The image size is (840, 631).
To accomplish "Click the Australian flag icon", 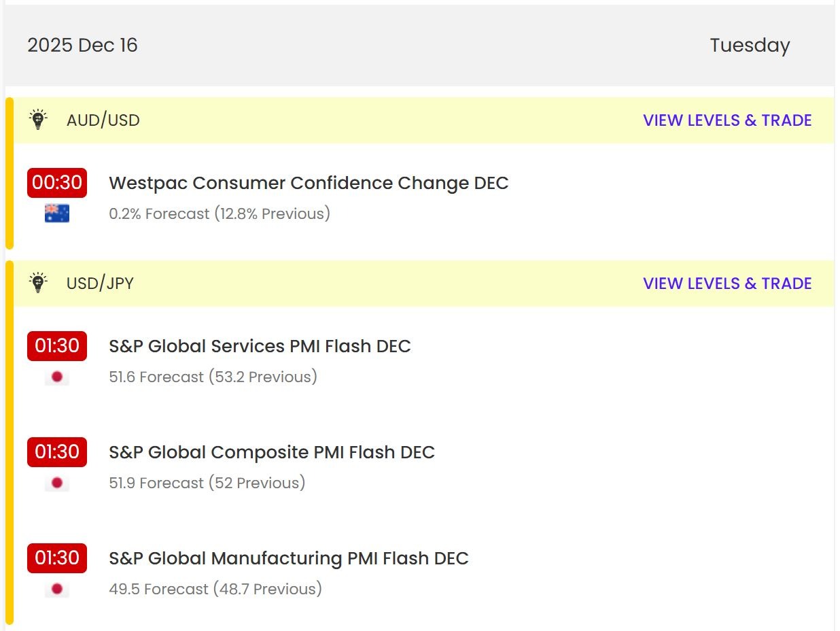I will tap(57, 214).
